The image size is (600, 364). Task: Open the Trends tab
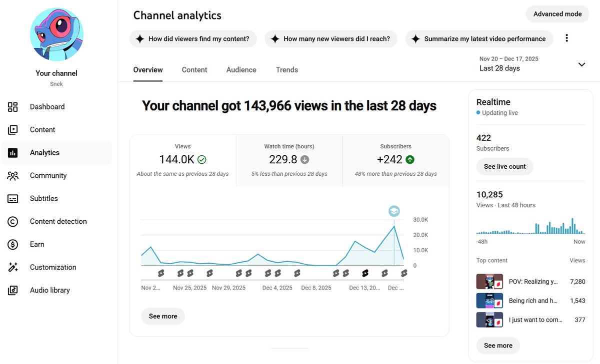coord(286,69)
